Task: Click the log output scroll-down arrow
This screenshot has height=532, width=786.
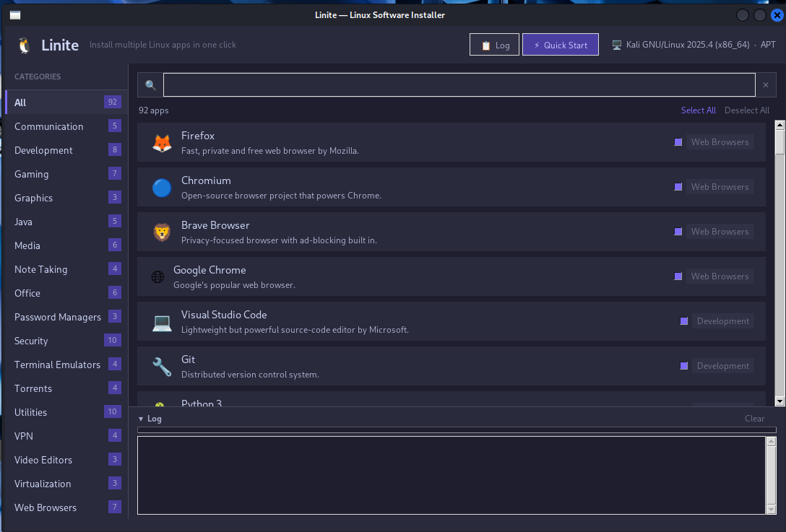Action: 771,510
